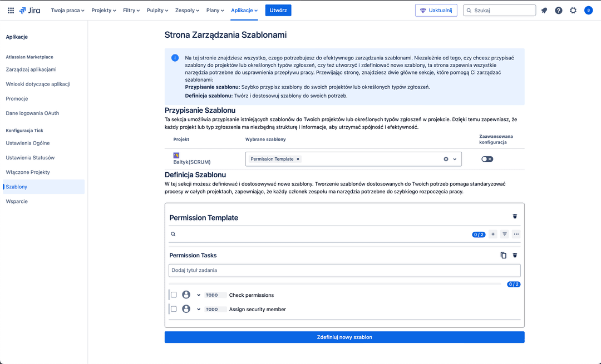
Task: Click the 0 / 2 counter in template toolbar
Action: pos(479,235)
